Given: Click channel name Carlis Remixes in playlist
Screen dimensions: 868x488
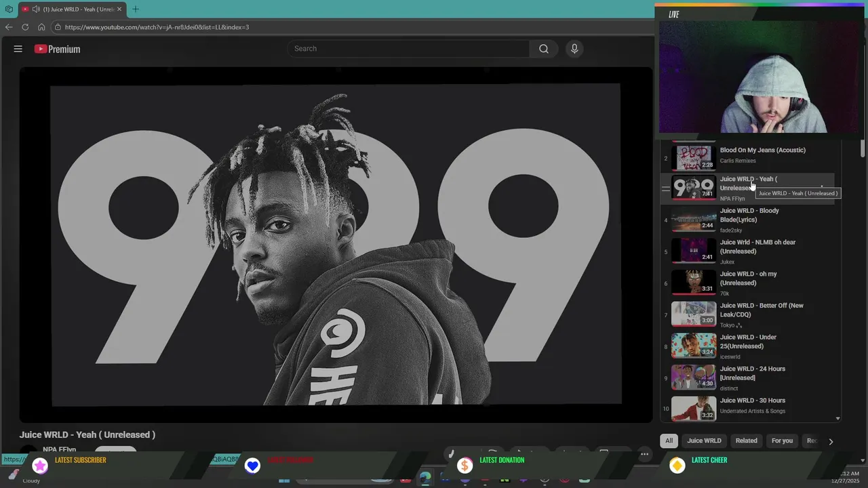Looking at the screenshot, I should tap(738, 161).
